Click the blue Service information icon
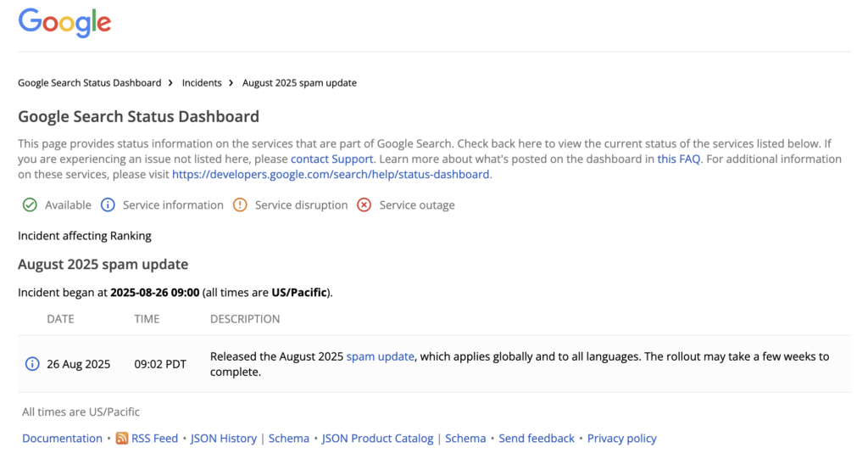Screen dimensions: 868x476 tap(108, 204)
